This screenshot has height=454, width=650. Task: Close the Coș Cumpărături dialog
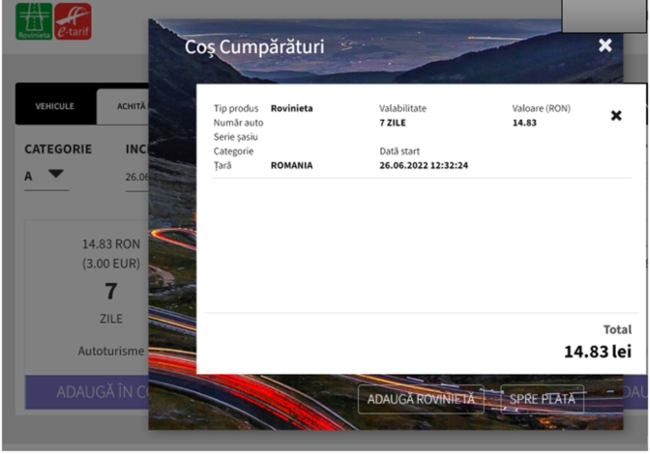click(x=604, y=45)
